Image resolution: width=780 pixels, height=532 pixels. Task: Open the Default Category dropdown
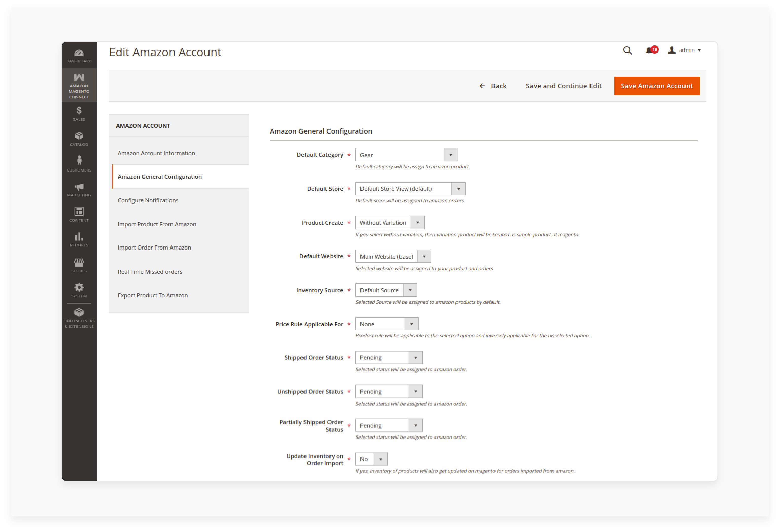406,155
